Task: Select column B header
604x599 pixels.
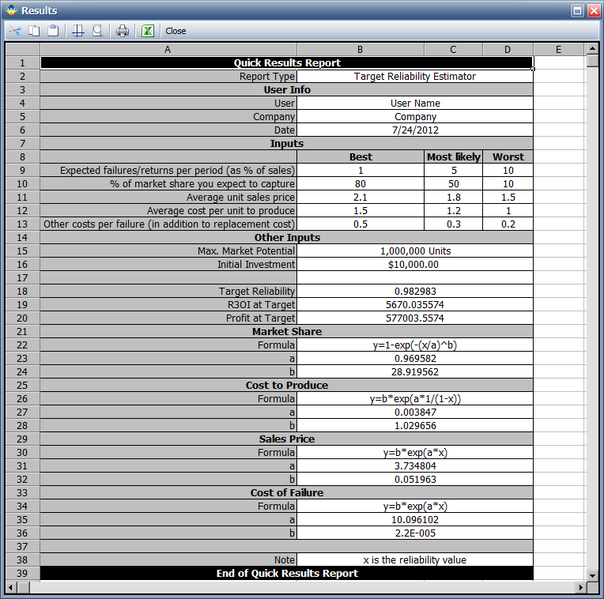Action: pos(360,48)
